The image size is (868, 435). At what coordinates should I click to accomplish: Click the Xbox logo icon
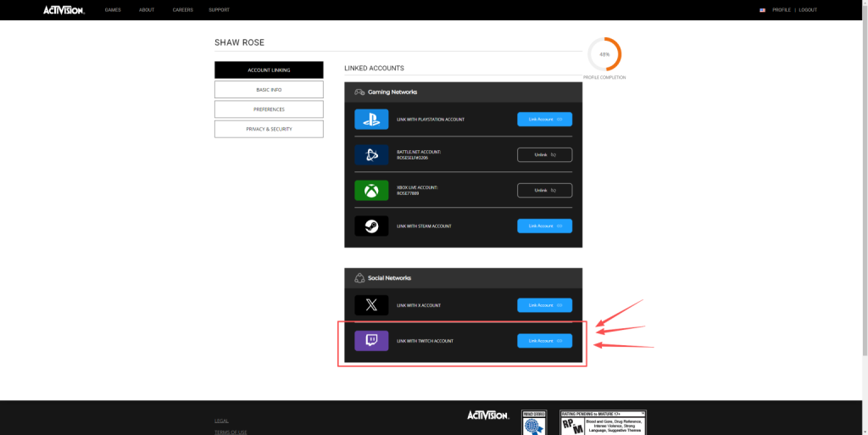(371, 191)
